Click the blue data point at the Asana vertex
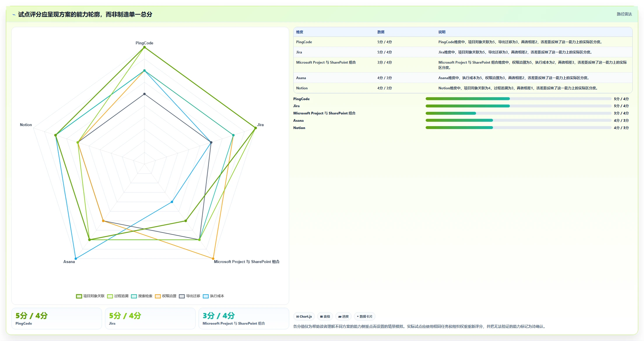Viewport: 644px width, 341px height. 76,259
